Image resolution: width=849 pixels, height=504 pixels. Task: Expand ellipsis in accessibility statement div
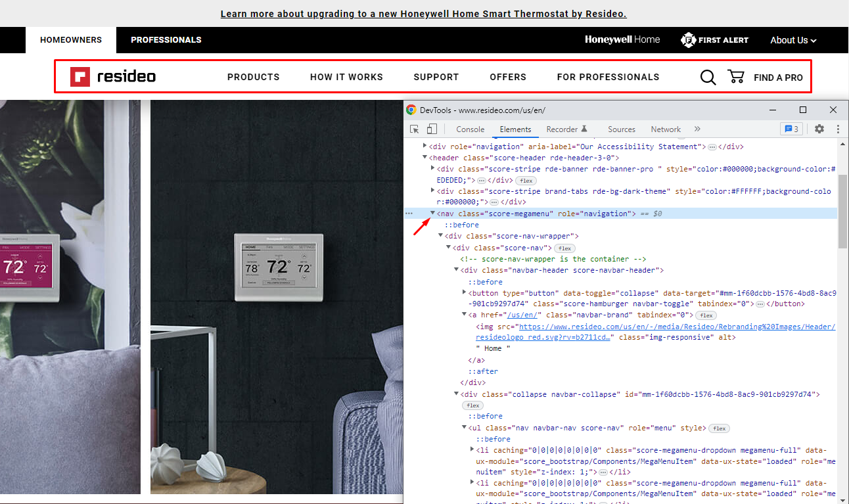712,147
